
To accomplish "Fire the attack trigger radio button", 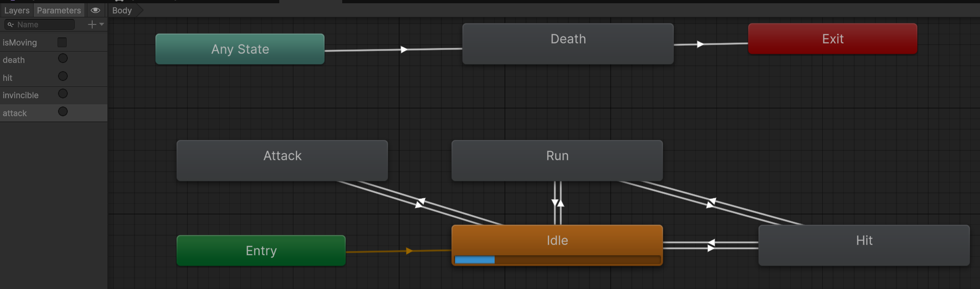I will coord(63,112).
